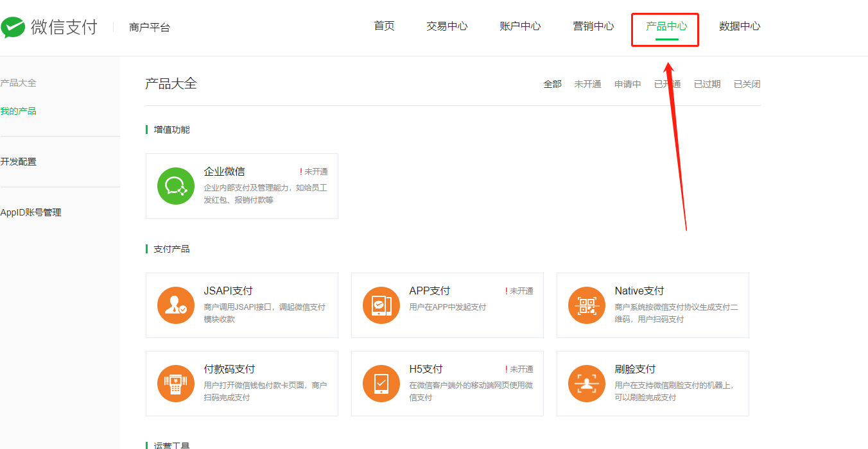Click the WeChat Pay green logo
The width and height of the screenshot is (868, 449).
pyautogui.click(x=12, y=27)
